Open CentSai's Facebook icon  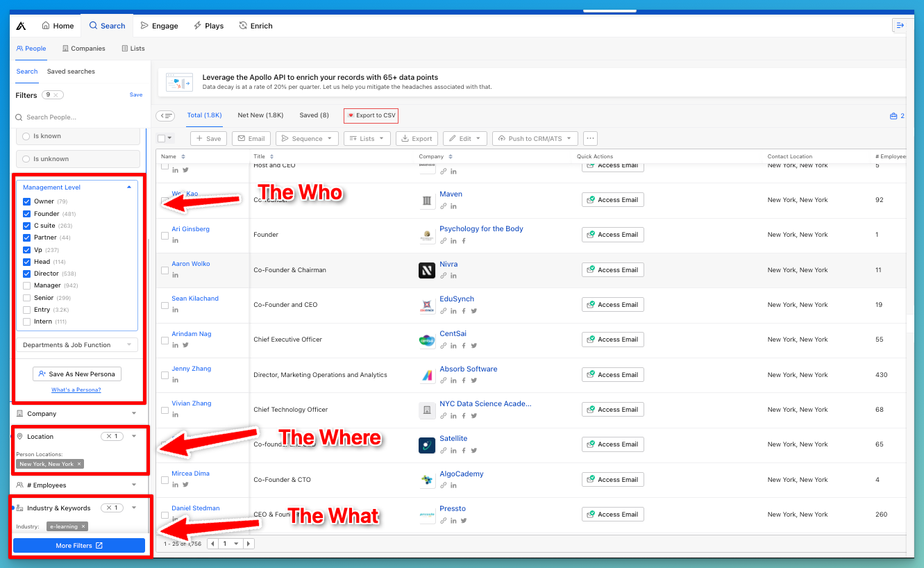pyautogui.click(x=463, y=346)
